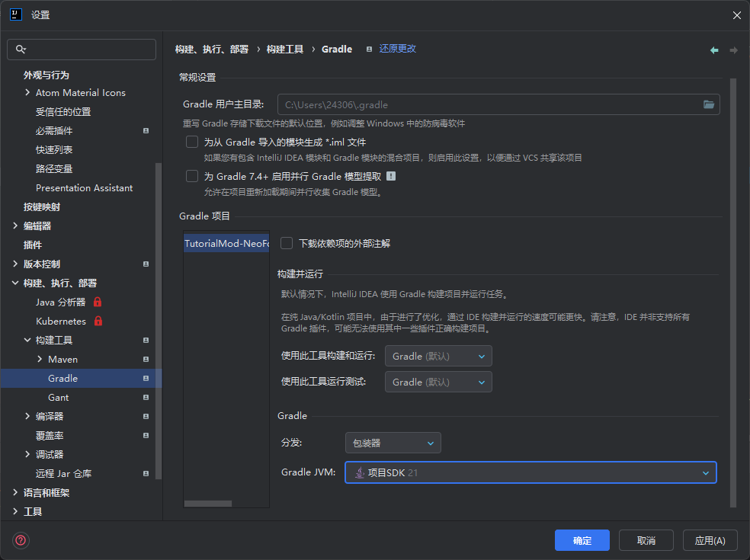Click the project-level icon beside 构建工具
750x560 pixels.
[x=146, y=340]
